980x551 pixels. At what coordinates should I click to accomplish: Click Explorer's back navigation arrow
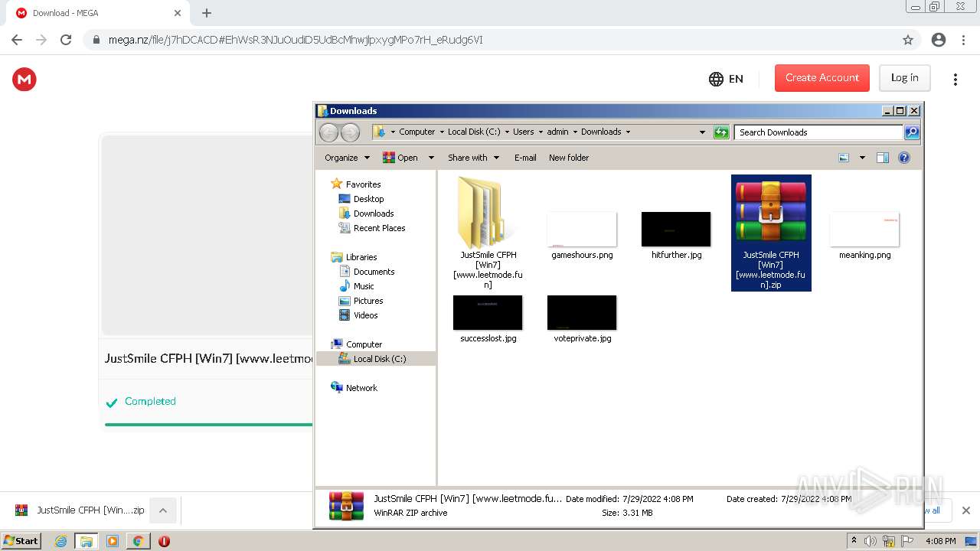(x=328, y=132)
